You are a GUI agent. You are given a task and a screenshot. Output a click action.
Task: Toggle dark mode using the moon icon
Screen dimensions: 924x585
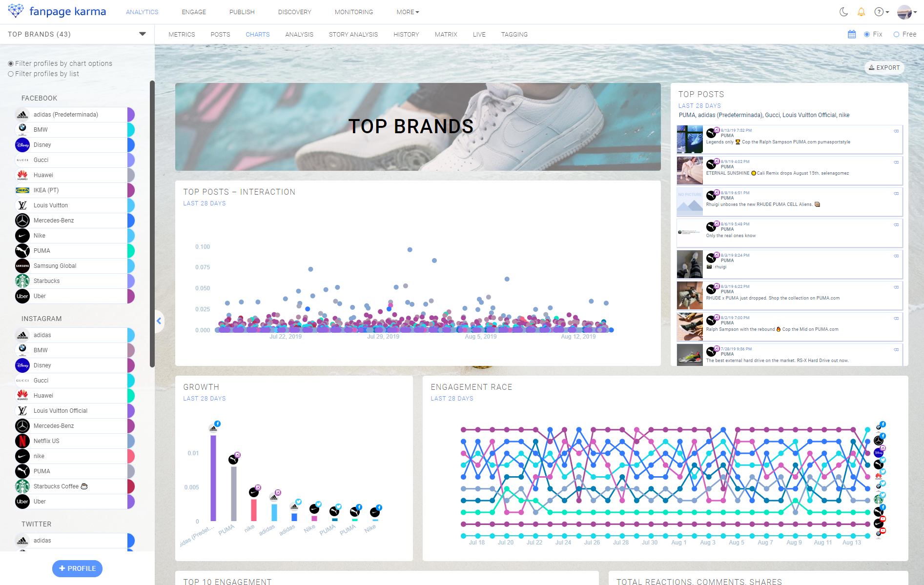click(844, 12)
